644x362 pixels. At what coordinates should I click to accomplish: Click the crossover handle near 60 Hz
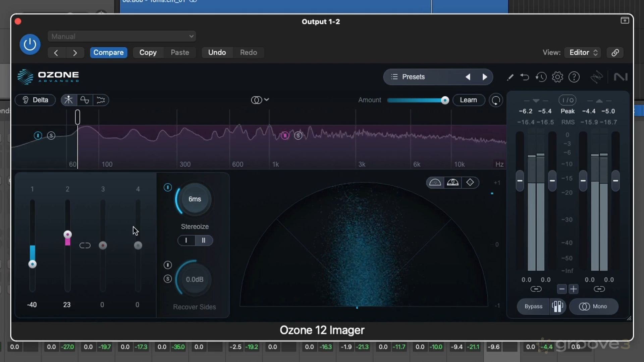[x=77, y=117]
